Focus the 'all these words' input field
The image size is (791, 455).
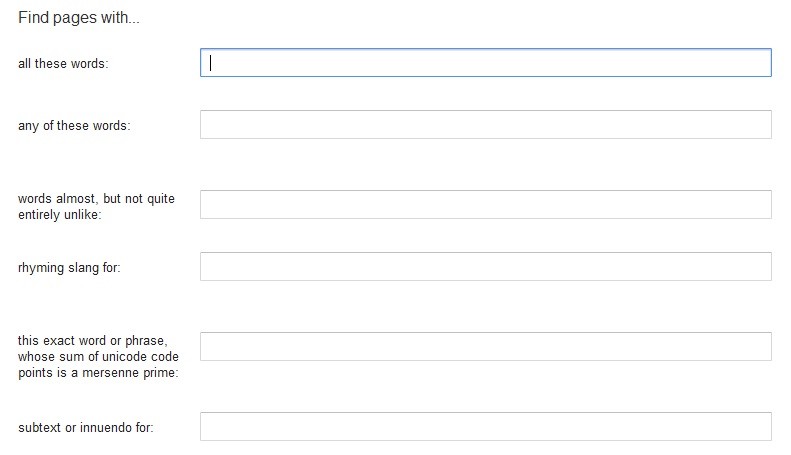(485, 63)
